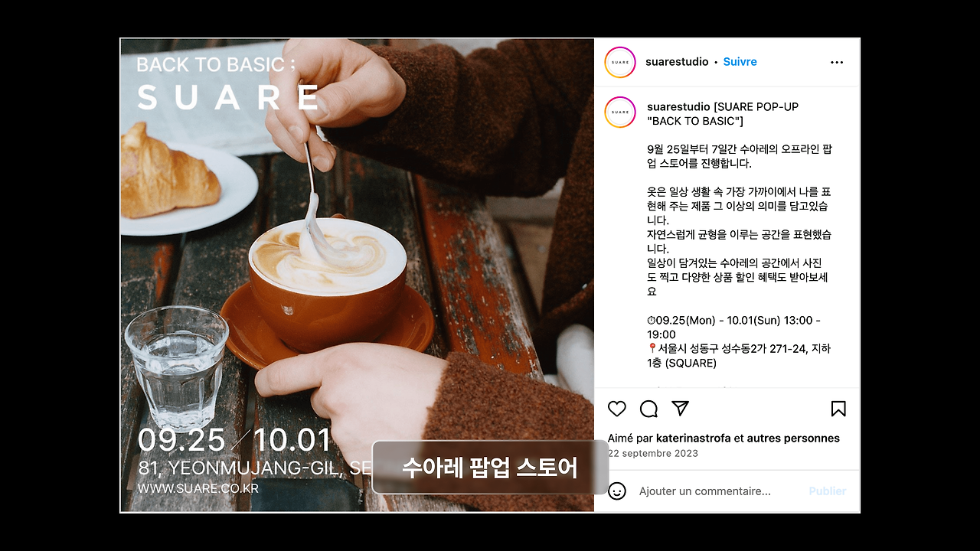This screenshot has height=551, width=980.
Task: Open the 22 septembre 2023 date link
Action: point(653,453)
